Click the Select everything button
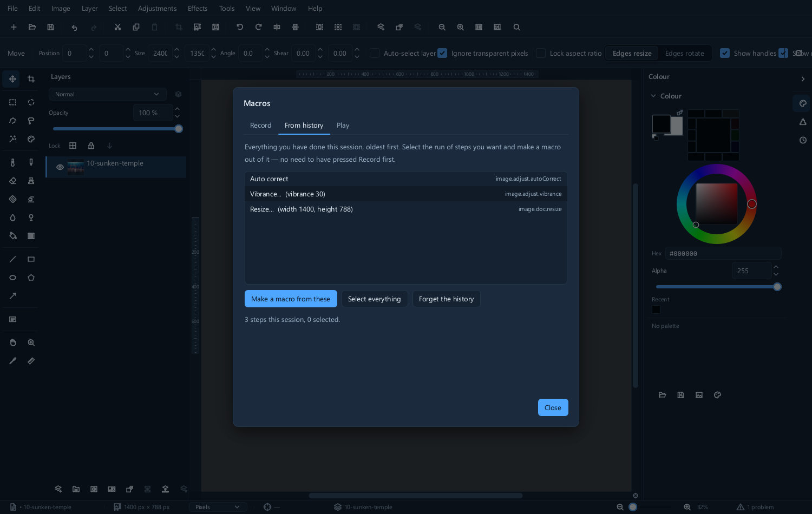The image size is (812, 514). tap(374, 299)
